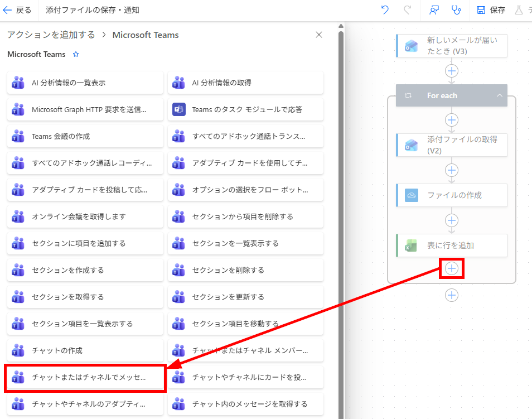The width and height of the screenshot is (532, 419).
Task: Select チャットまたはチャネルでメッセ... action
Action: (85, 377)
